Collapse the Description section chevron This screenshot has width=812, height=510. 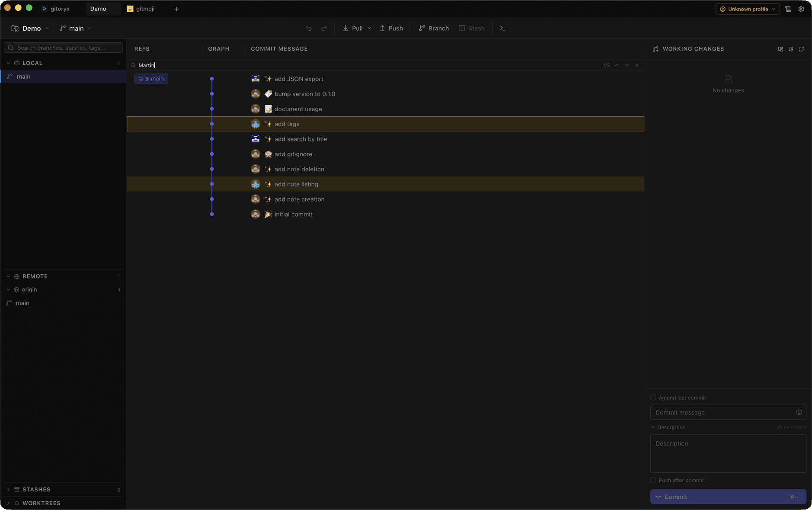pos(653,427)
